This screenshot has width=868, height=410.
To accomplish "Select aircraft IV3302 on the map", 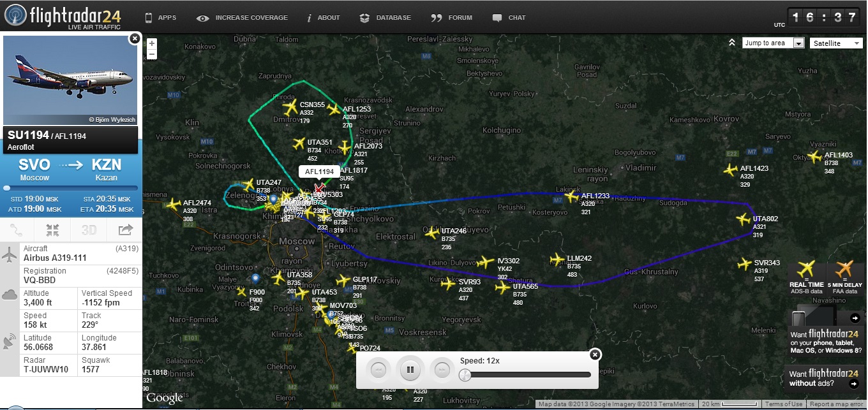I will pyautogui.click(x=486, y=261).
